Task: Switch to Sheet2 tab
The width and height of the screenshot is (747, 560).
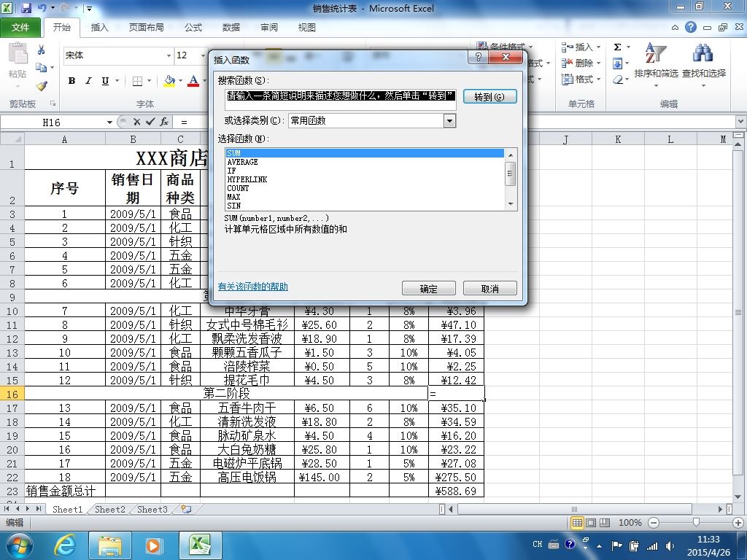Action: pyautogui.click(x=109, y=510)
